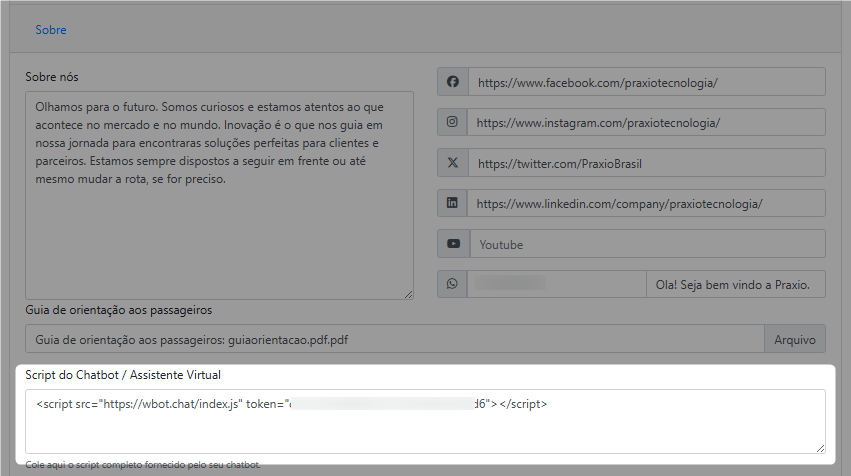
Task: Click the Facebook icon
Action: pyautogui.click(x=453, y=82)
